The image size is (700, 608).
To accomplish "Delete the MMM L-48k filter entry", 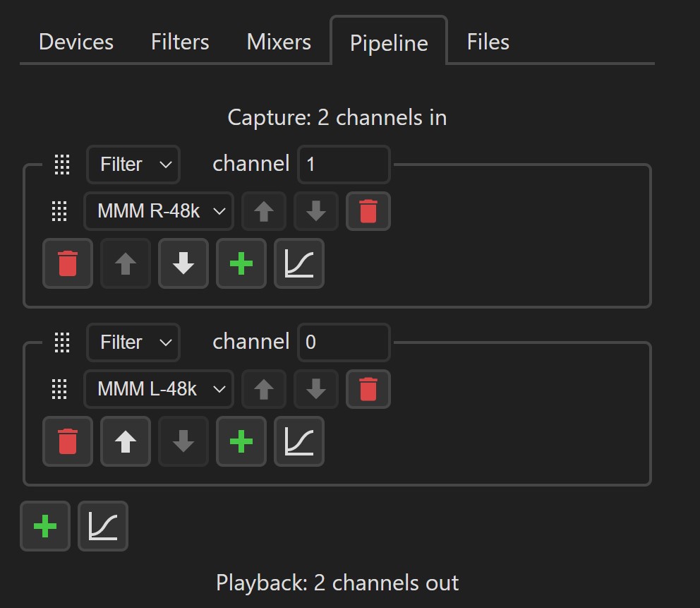I will 368,389.
